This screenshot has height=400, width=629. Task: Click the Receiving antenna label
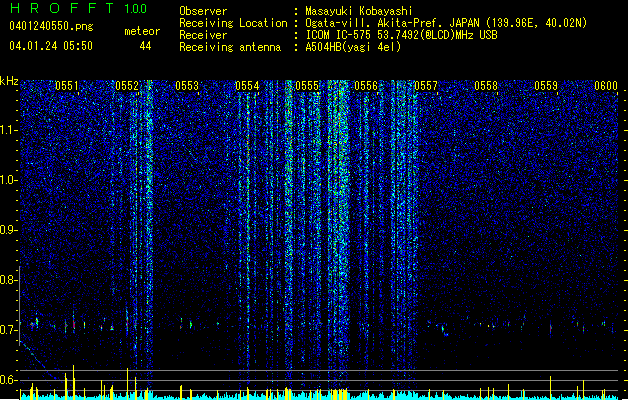tap(230, 47)
